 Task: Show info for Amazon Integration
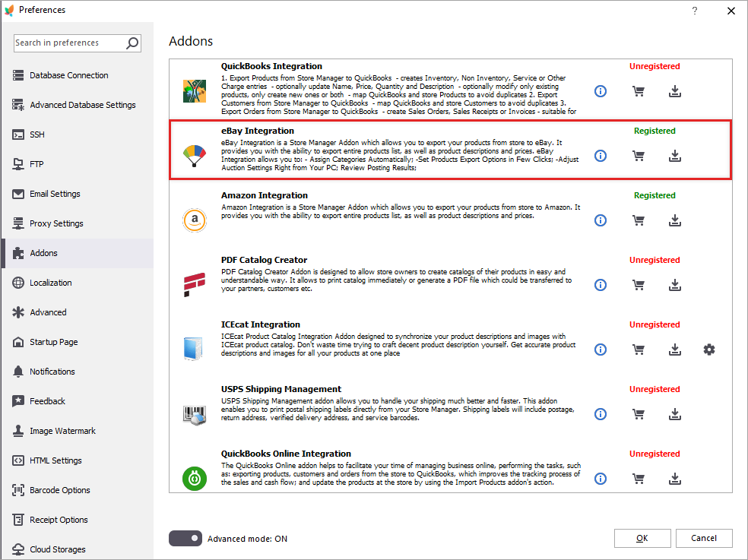pyautogui.click(x=600, y=220)
